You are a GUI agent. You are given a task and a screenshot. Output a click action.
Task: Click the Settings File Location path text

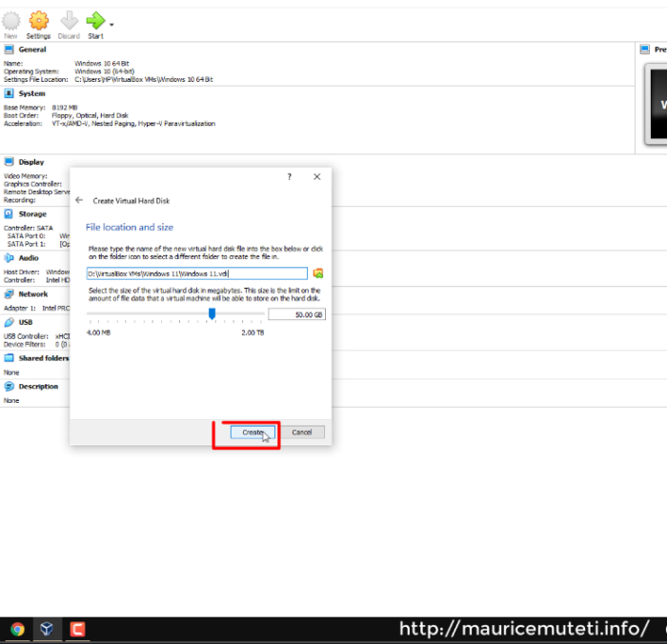click(x=144, y=79)
